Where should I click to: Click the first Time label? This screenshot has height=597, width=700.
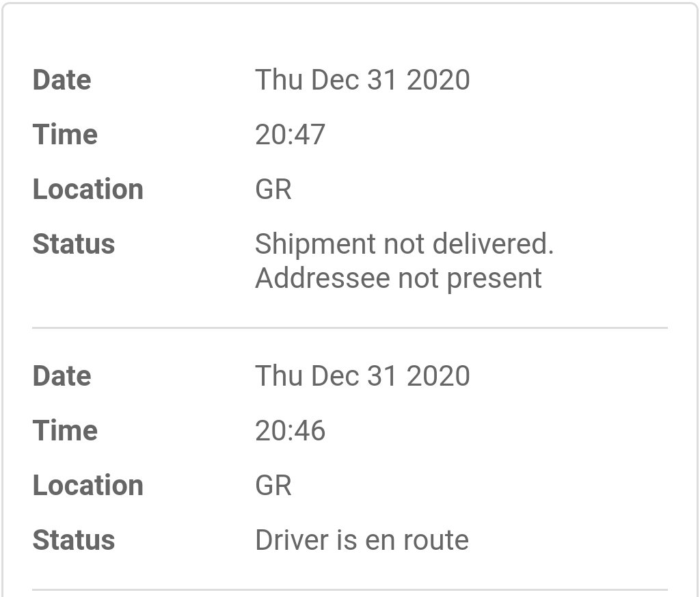[65, 135]
